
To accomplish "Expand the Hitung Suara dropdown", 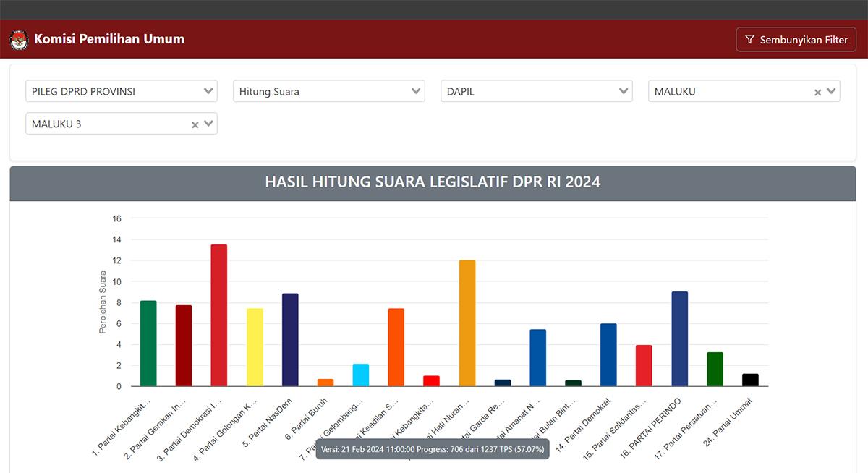I will coord(328,91).
